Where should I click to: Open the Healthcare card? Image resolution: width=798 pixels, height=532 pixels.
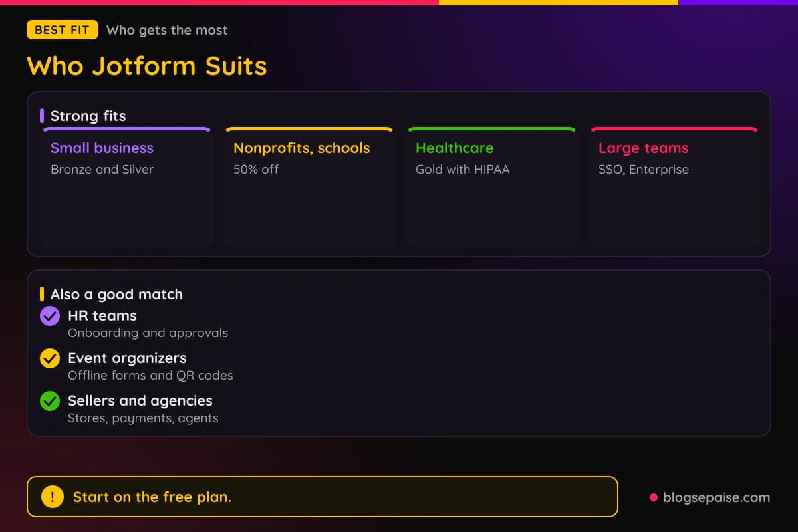(x=491, y=188)
